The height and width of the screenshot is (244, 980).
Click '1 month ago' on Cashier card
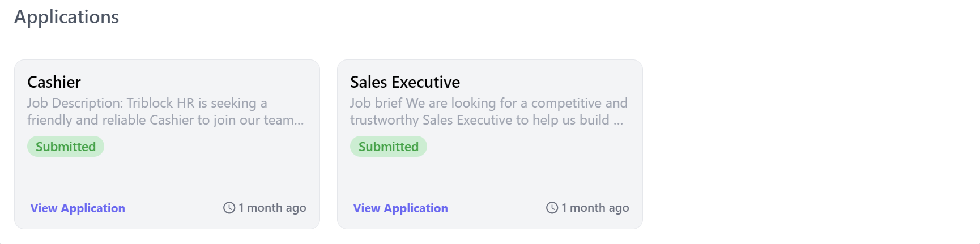point(272,208)
